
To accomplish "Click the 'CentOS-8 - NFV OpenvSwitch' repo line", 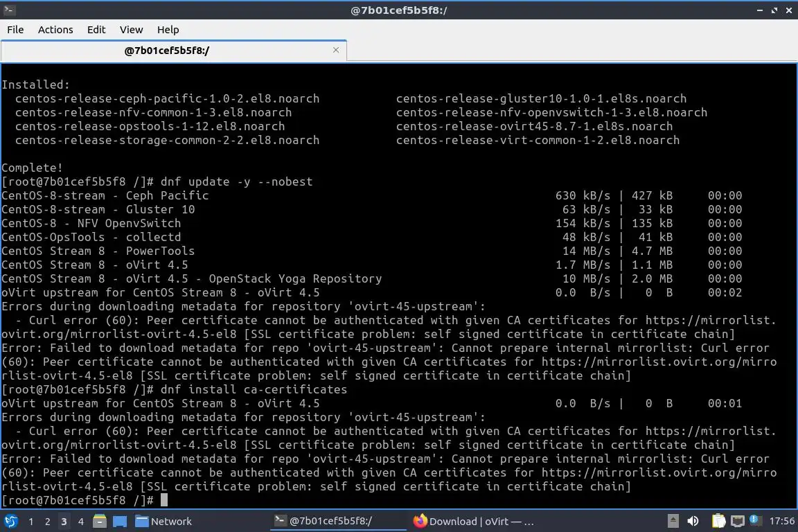I will (91, 223).
